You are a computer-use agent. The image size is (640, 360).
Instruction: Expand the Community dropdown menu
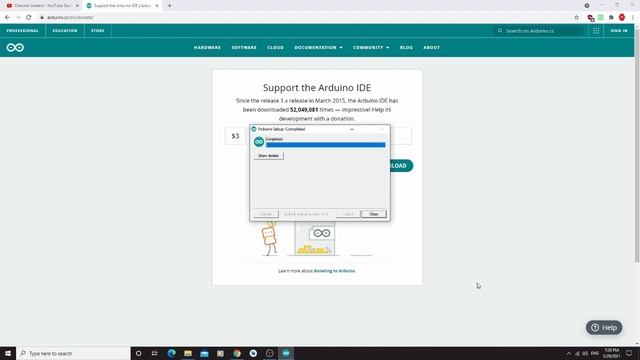[371, 47]
